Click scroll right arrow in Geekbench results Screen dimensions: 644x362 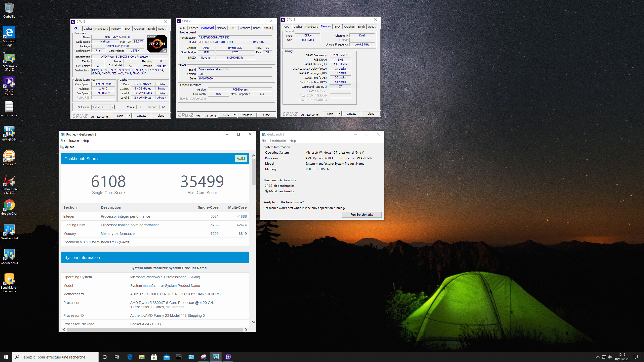coord(246,330)
